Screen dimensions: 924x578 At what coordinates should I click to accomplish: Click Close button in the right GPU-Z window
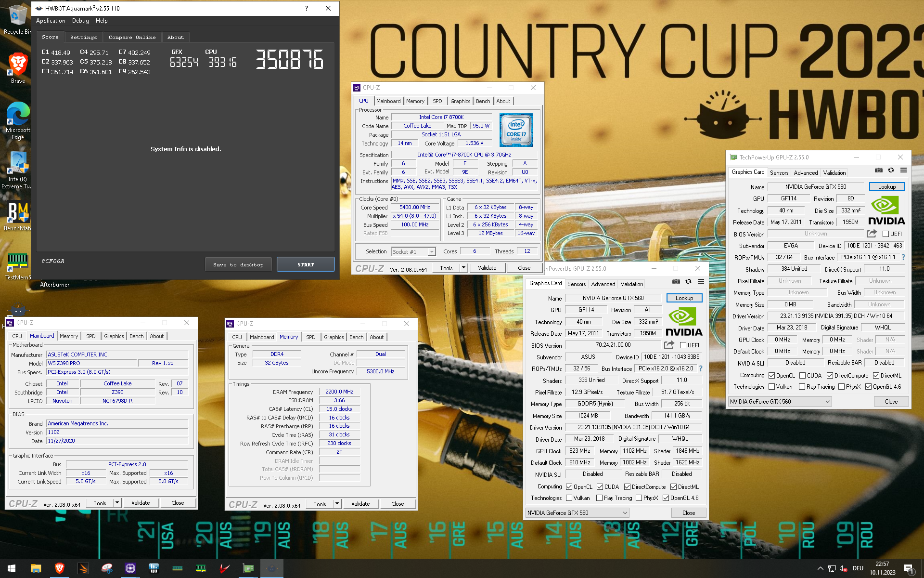tap(891, 401)
